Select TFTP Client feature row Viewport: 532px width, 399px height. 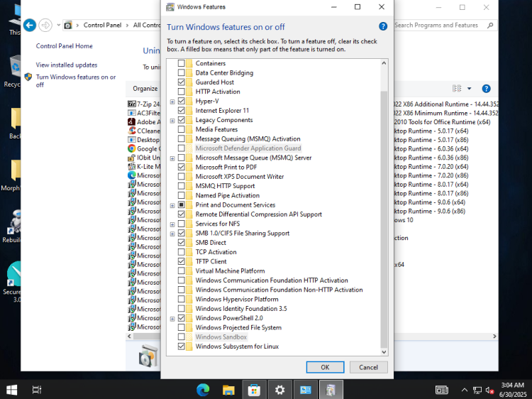pos(211,261)
